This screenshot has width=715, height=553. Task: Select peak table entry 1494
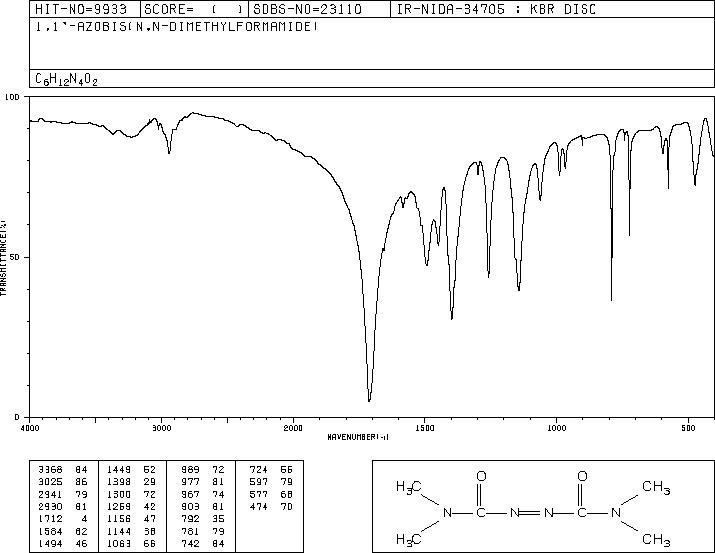(62, 543)
